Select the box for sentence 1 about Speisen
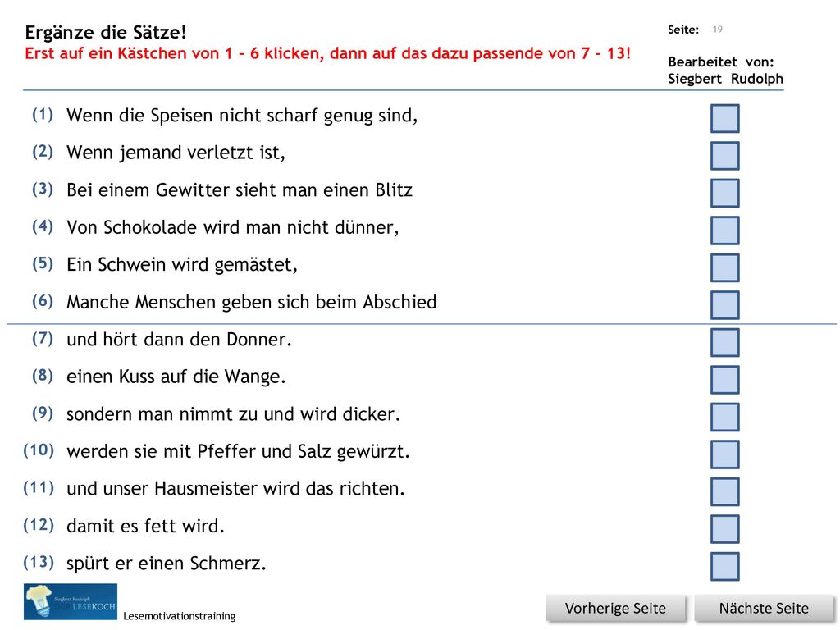Screen dimensions: 840x630 725,118
